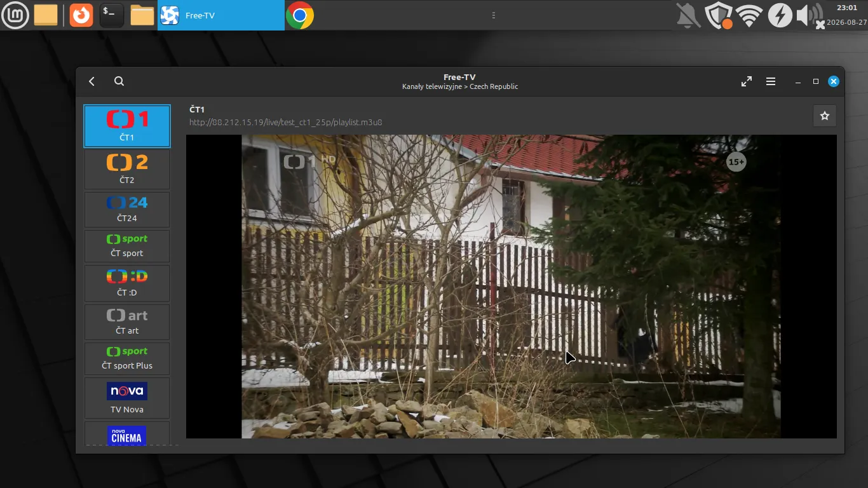Watch the TV Nova channel

(x=127, y=398)
